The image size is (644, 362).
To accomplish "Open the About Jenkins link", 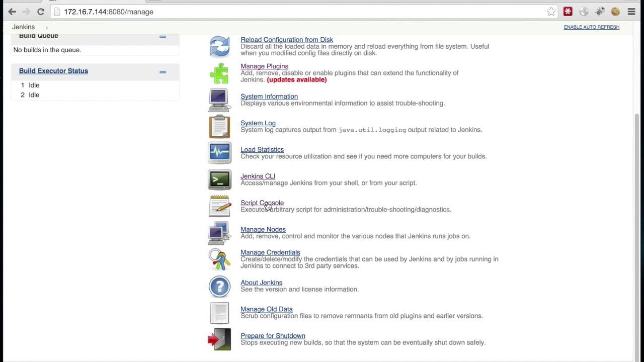I will coord(261,283).
